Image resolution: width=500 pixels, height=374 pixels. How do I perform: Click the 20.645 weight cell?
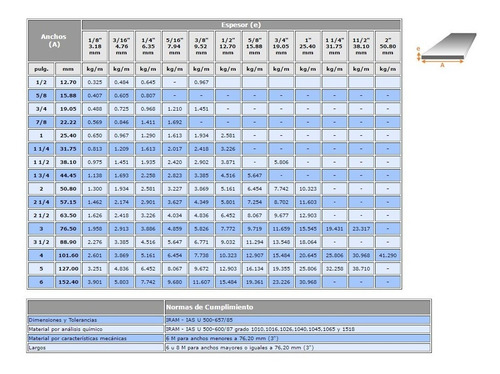pos(308,255)
